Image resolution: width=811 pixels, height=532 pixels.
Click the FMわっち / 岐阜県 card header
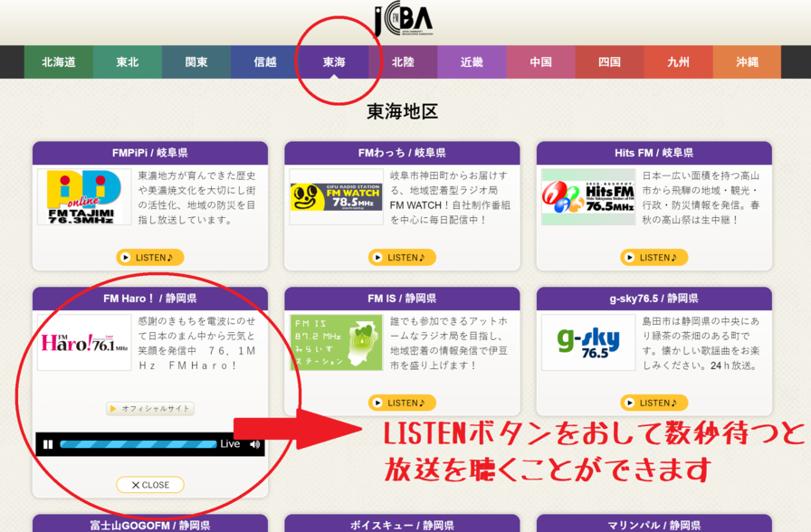(402, 153)
